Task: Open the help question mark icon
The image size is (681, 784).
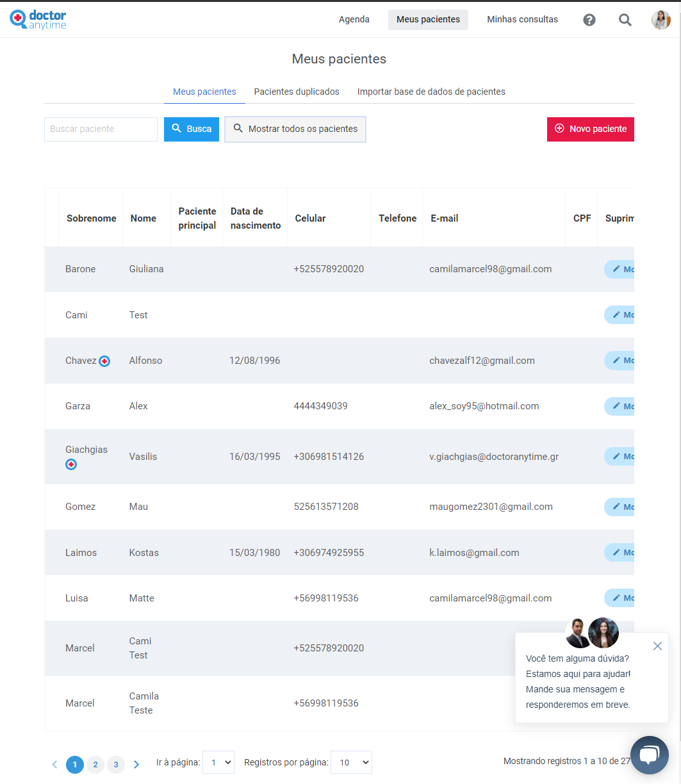Action: (589, 20)
